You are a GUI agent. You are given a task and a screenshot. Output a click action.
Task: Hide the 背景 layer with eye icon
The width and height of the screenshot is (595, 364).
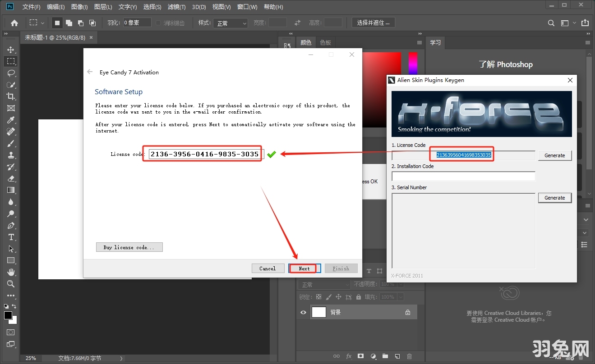tap(303, 312)
